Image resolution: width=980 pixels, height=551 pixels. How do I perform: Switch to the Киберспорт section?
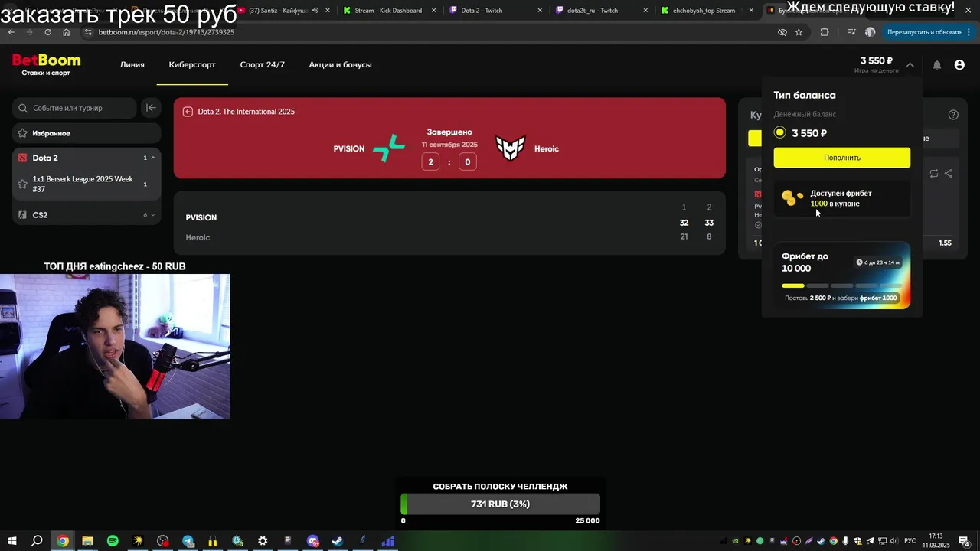pyautogui.click(x=192, y=65)
